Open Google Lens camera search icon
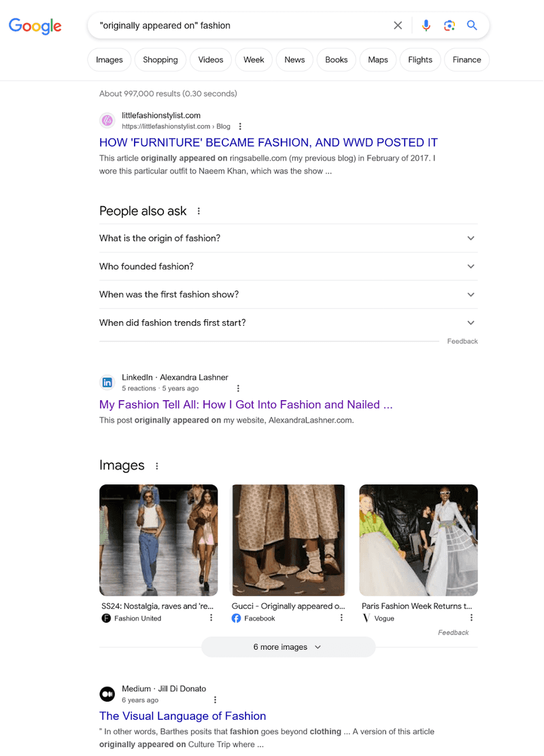The width and height of the screenshot is (544, 756). 449,26
